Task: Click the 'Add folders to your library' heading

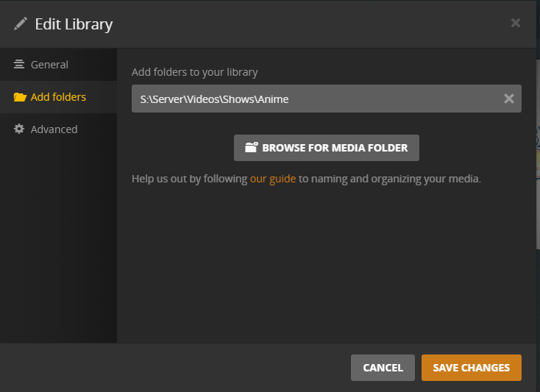Action: [x=194, y=72]
